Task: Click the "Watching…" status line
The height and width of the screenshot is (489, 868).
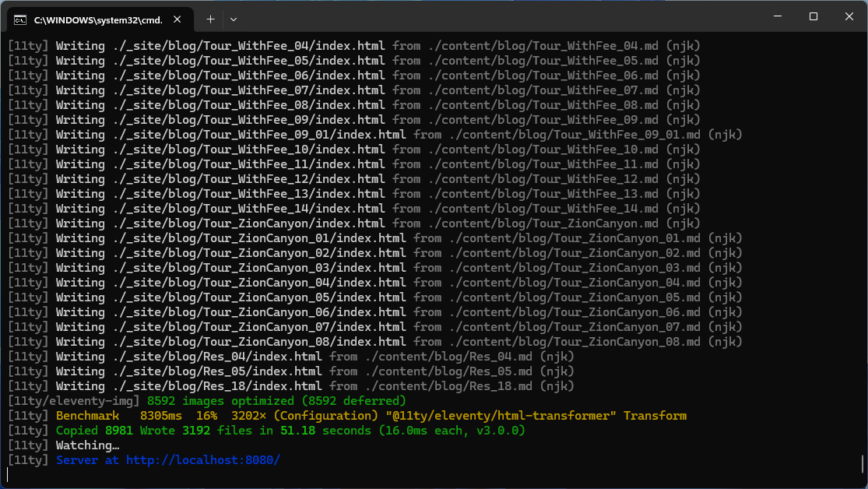Action: (87, 445)
